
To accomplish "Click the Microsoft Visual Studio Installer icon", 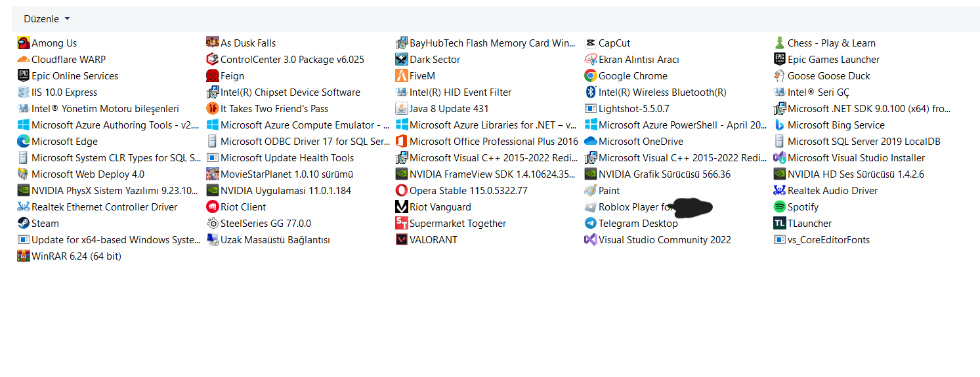I will pos(780,158).
